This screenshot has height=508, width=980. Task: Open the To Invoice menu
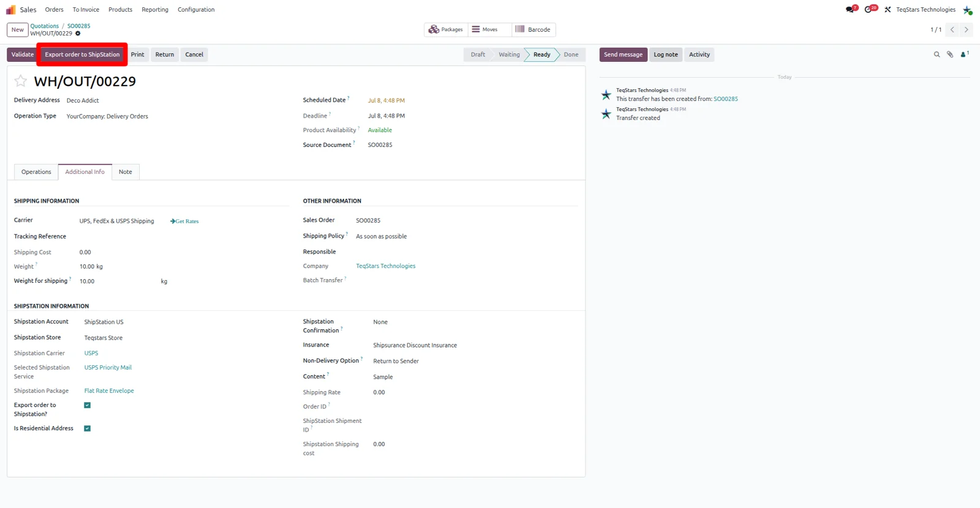86,10
